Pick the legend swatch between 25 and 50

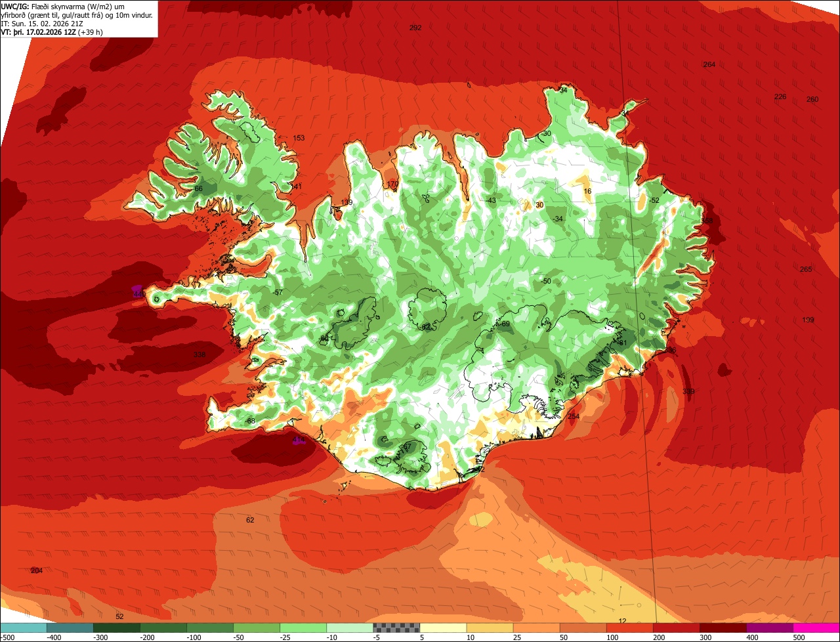[x=536, y=628]
